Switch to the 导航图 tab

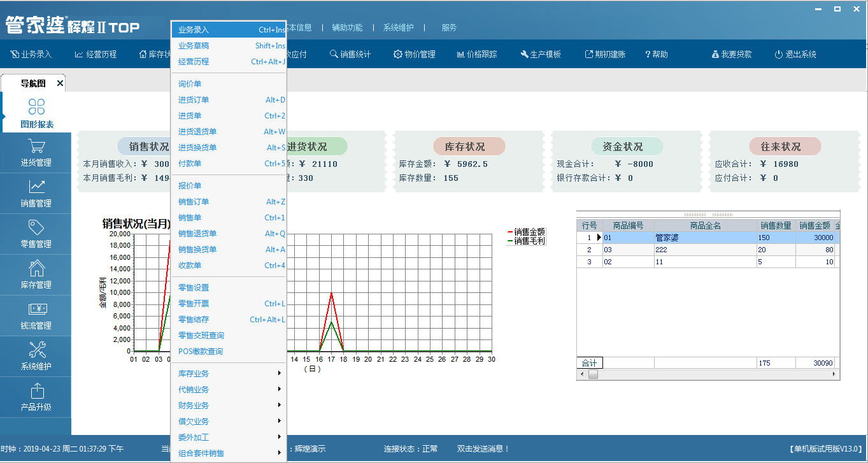(x=33, y=83)
